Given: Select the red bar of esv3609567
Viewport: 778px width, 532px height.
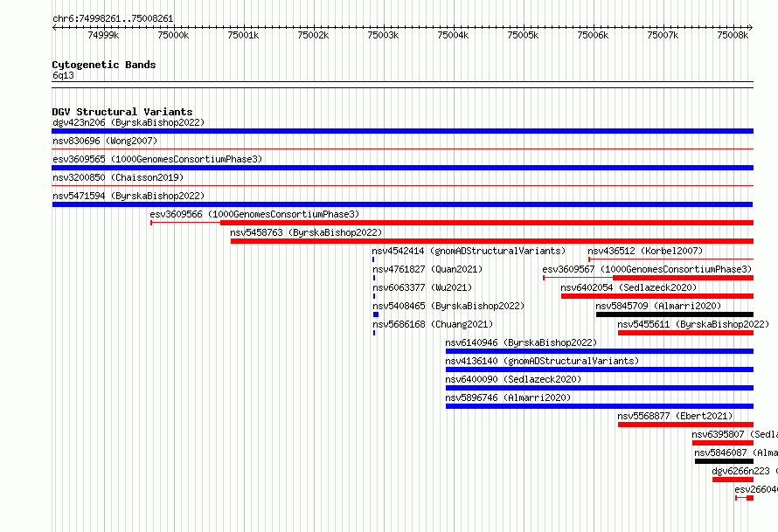Looking at the screenshot, I should tap(684, 278).
